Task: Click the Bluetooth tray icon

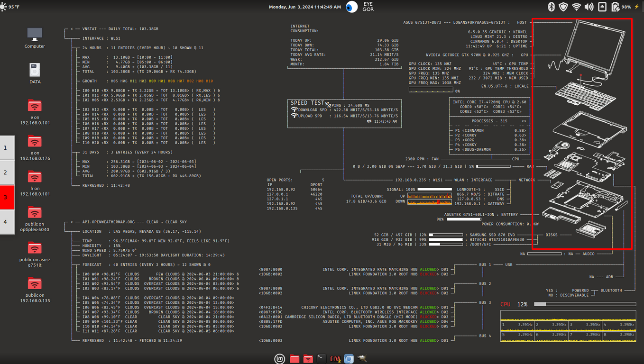Action: point(552,7)
